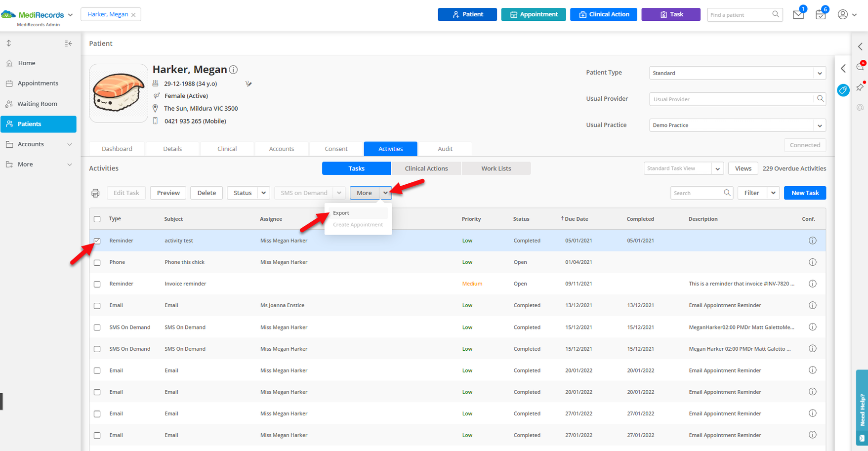The height and width of the screenshot is (451, 868).
Task: Click the task search magnifier icon
Action: pos(727,193)
